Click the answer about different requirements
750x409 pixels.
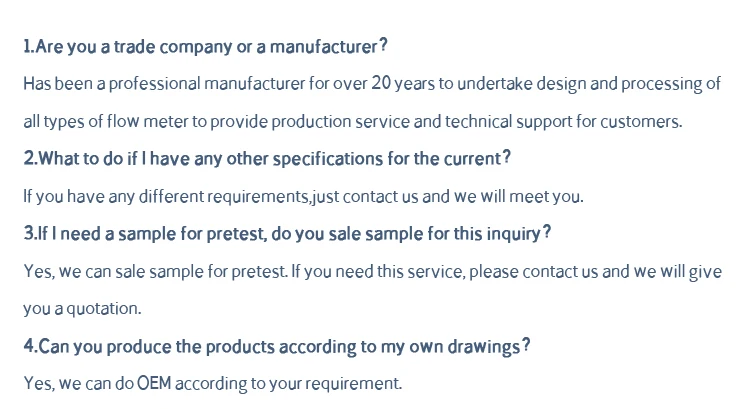click(x=303, y=196)
